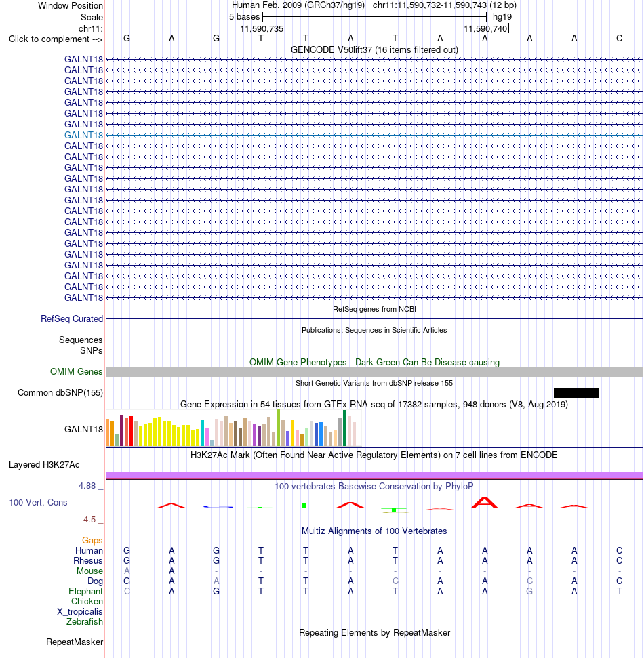Click 'Repeating Elements by RepeatMasker' title
This screenshot has height=658, width=644.
374,632
